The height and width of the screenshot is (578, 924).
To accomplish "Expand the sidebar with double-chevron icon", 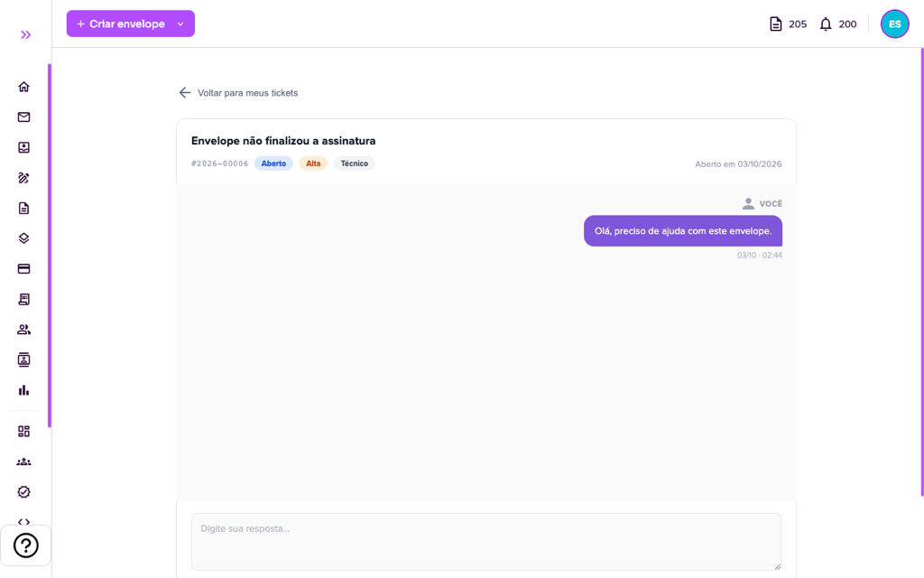I will pyautogui.click(x=25, y=35).
